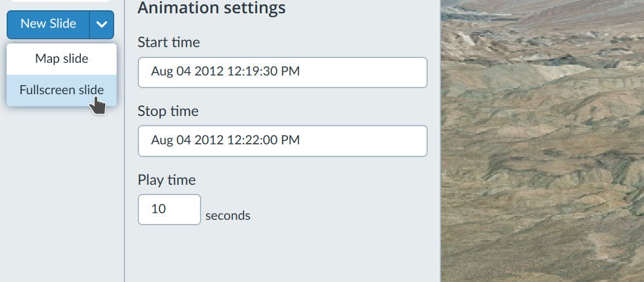Click the empty sidebar area below slide menu
This screenshot has height=282, width=644.
(62, 193)
